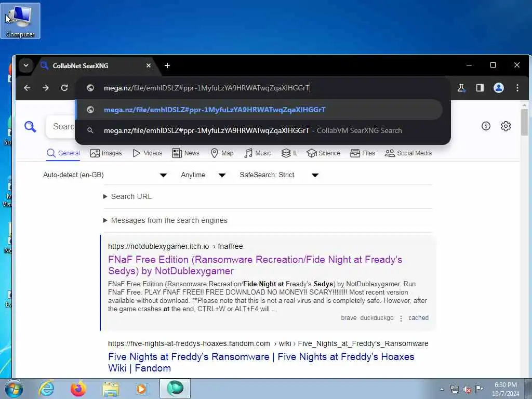Switch to the Videos category
The height and width of the screenshot is (399, 532).
[148, 153]
